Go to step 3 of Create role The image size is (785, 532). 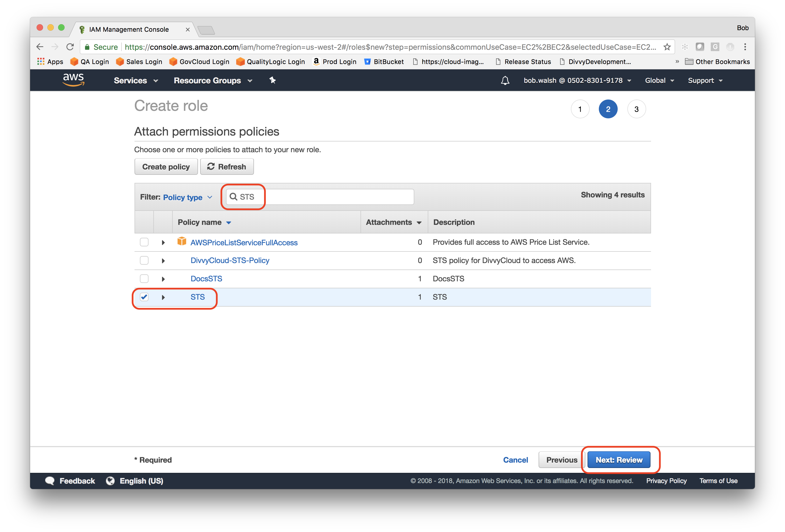click(x=637, y=109)
